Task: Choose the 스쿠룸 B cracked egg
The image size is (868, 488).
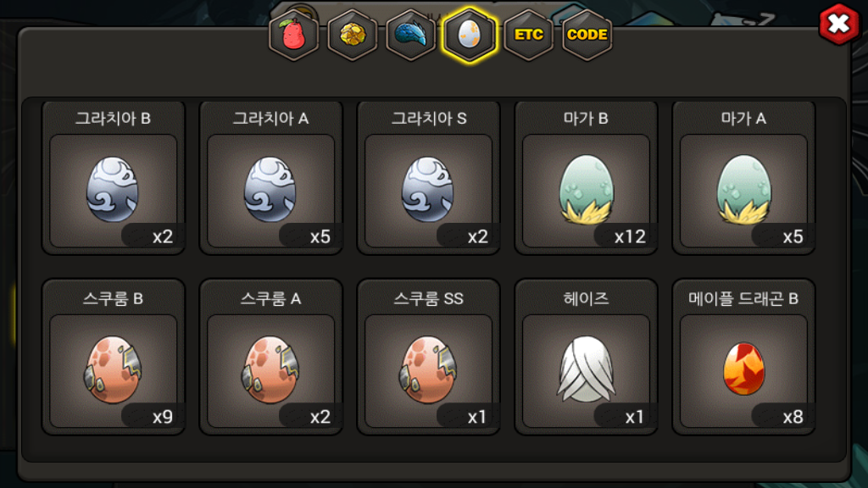Action: click(114, 357)
